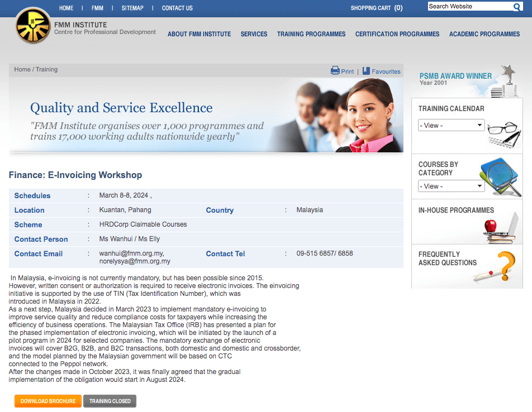This screenshot has height=412, width=532.
Task: Open About FMM Institute menu
Action: click(199, 34)
